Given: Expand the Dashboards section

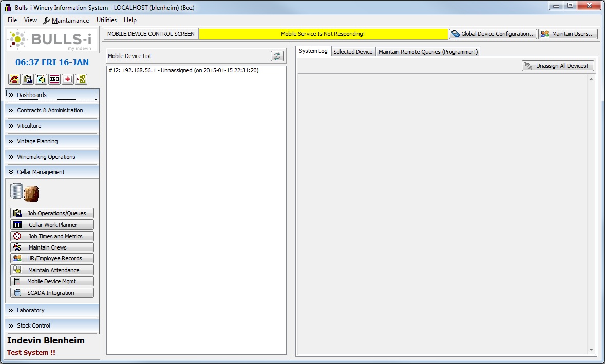Looking at the screenshot, I should (52, 95).
